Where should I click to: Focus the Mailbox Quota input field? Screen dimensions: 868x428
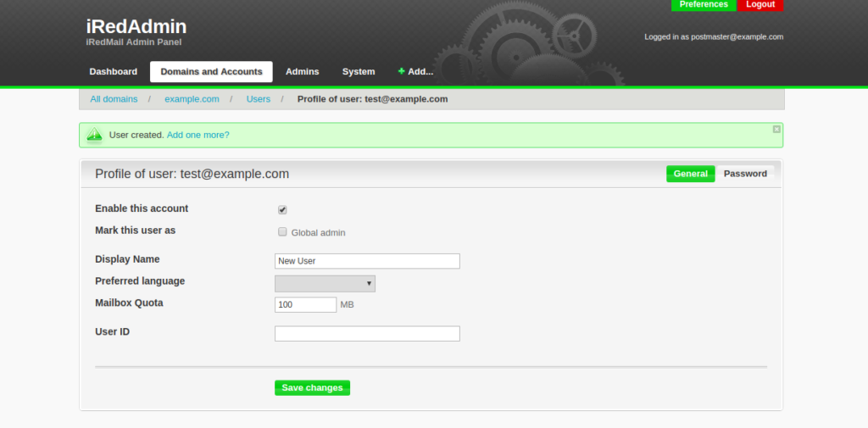click(x=305, y=304)
